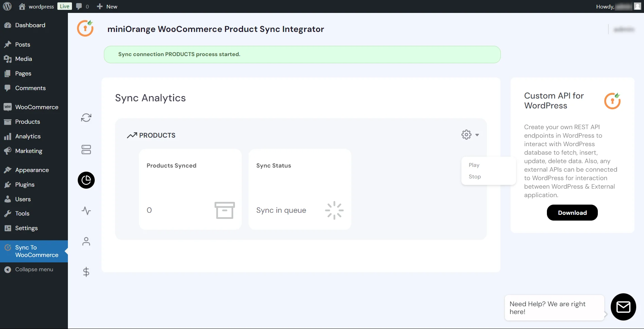Click the Sync in queue status text
644x329 pixels.
pos(281,210)
